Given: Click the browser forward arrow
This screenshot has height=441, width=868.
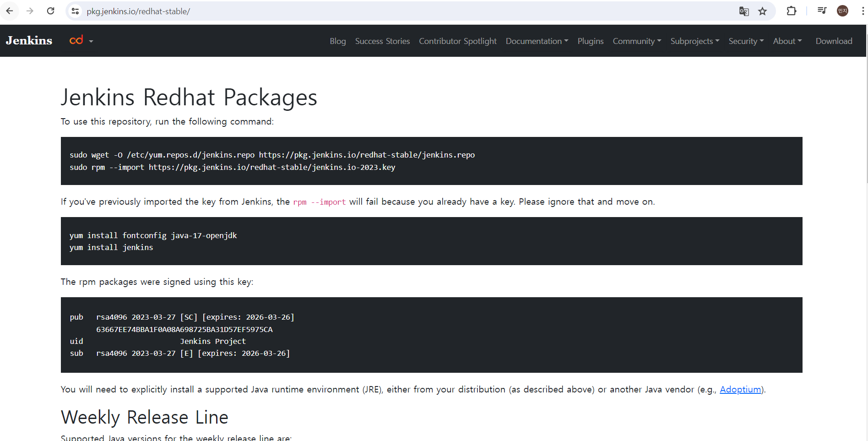Looking at the screenshot, I should click(x=30, y=11).
